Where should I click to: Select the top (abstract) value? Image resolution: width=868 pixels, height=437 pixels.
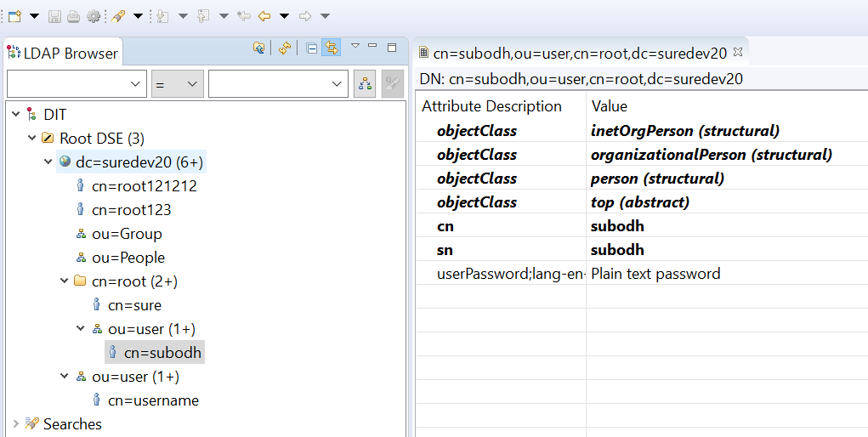(x=640, y=202)
